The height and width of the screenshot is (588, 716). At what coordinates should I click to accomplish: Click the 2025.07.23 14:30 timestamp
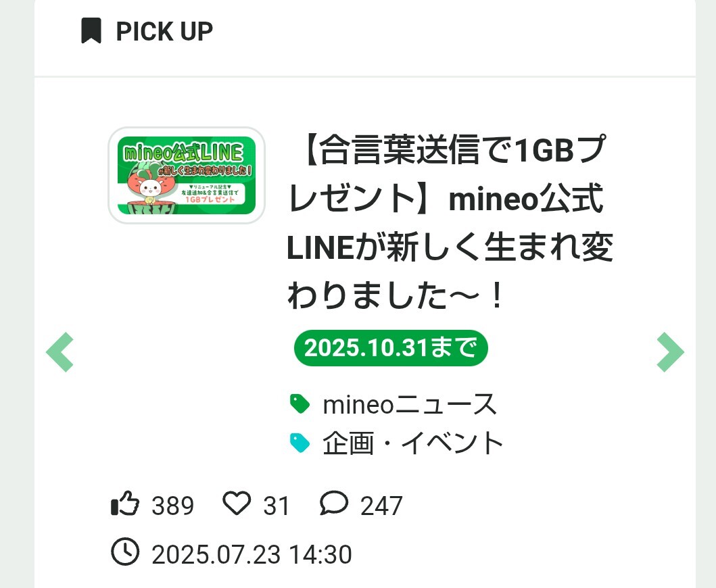pos(252,555)
